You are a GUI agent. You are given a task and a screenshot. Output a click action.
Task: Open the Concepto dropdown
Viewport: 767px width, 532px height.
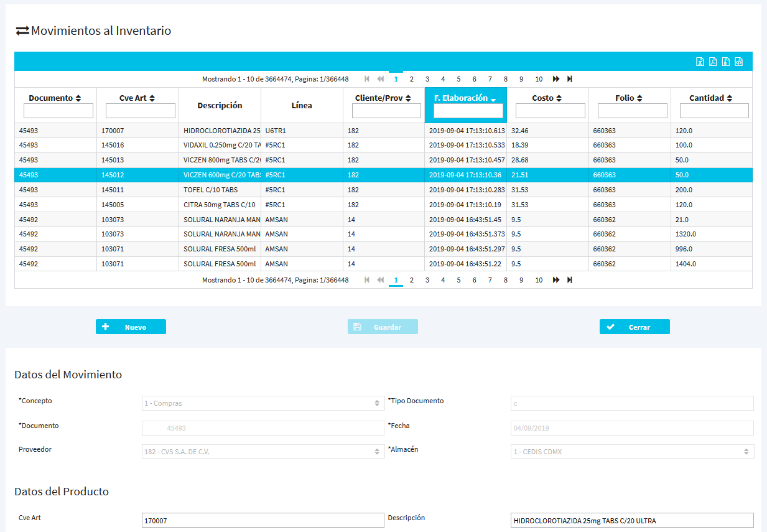pyautogui.click(x=263, y=403)
